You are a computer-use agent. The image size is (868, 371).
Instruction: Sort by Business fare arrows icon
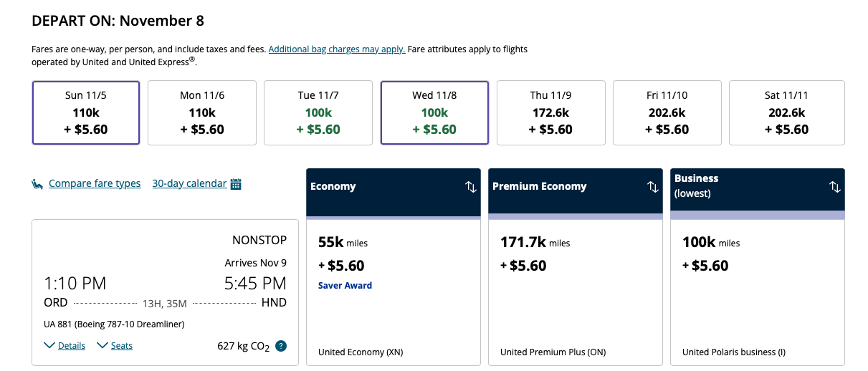pos(835,186)
